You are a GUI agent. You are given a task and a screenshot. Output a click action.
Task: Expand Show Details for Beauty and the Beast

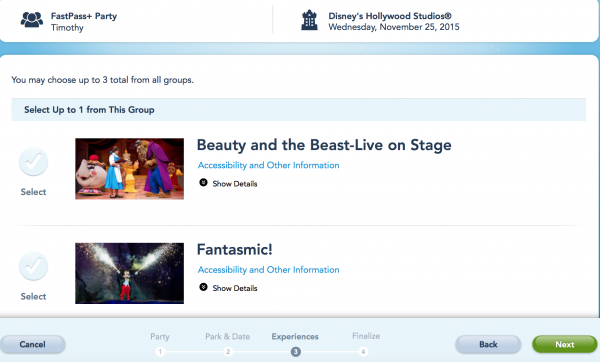pyautogui.click(x=235, y=184)
